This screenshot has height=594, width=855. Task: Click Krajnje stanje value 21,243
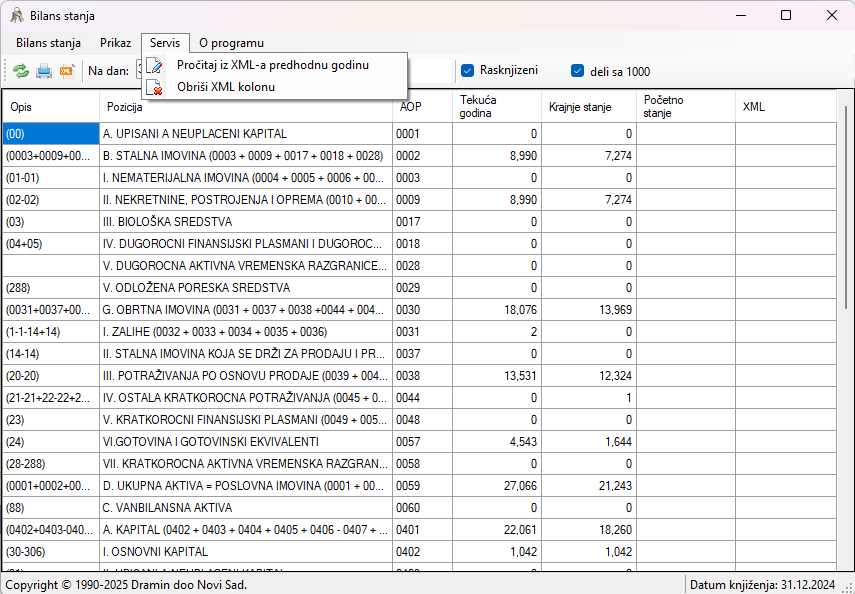(x=589, y=486)
